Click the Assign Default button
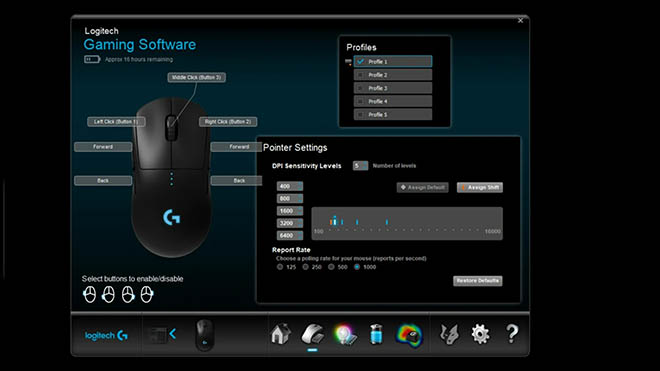Image resolution: width=660 pixels, height=371 pixels. pos(423,187)
